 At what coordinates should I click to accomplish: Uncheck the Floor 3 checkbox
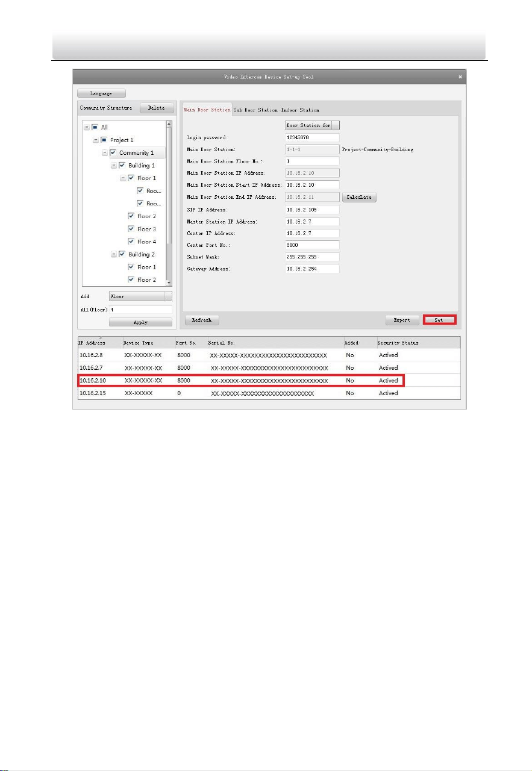coord(131,229)
